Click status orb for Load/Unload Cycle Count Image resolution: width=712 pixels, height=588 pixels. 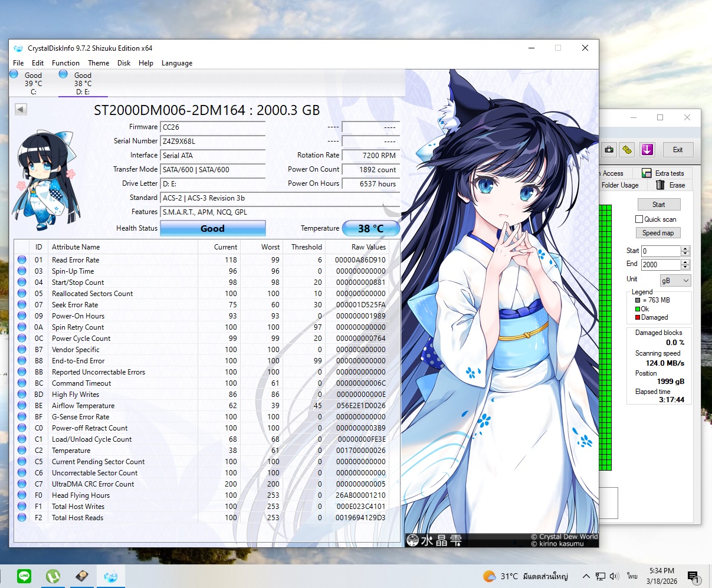22,439
